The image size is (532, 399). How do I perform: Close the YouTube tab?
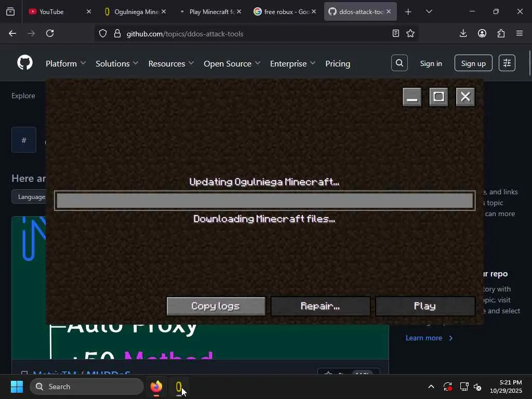coord(88,11)
